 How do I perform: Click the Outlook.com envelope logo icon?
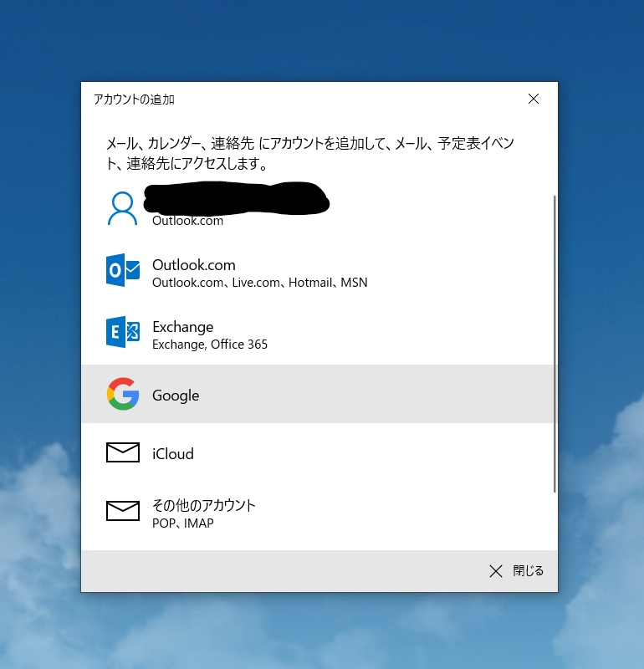(x=123, y=270)
